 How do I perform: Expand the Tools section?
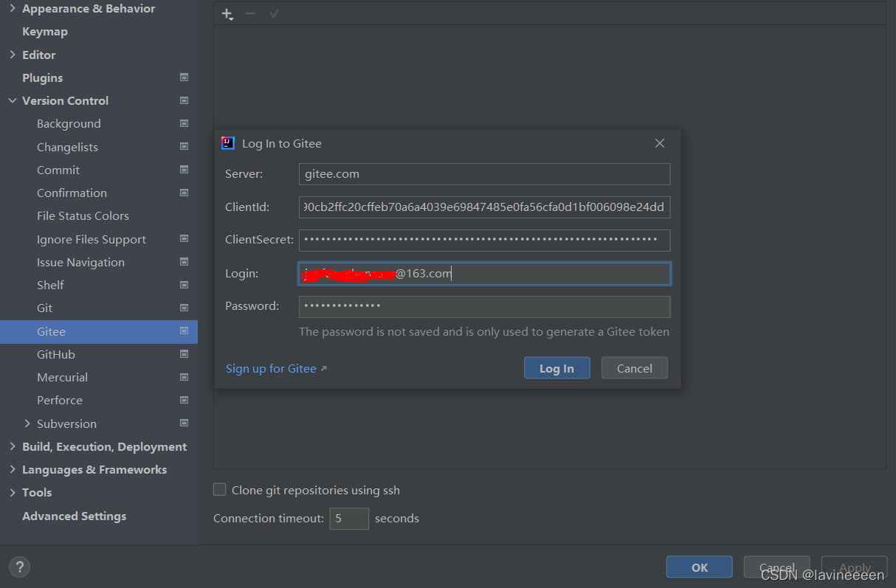(13, 492)
